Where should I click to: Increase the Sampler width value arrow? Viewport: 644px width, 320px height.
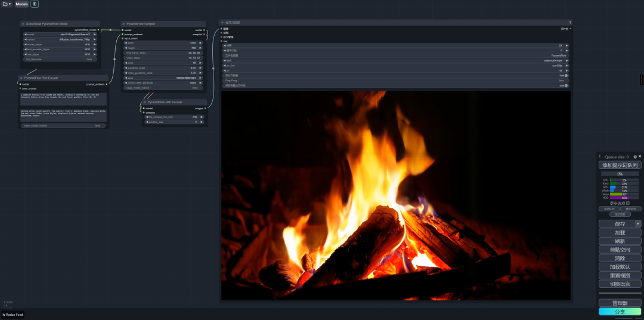click(x=201, y=43)
